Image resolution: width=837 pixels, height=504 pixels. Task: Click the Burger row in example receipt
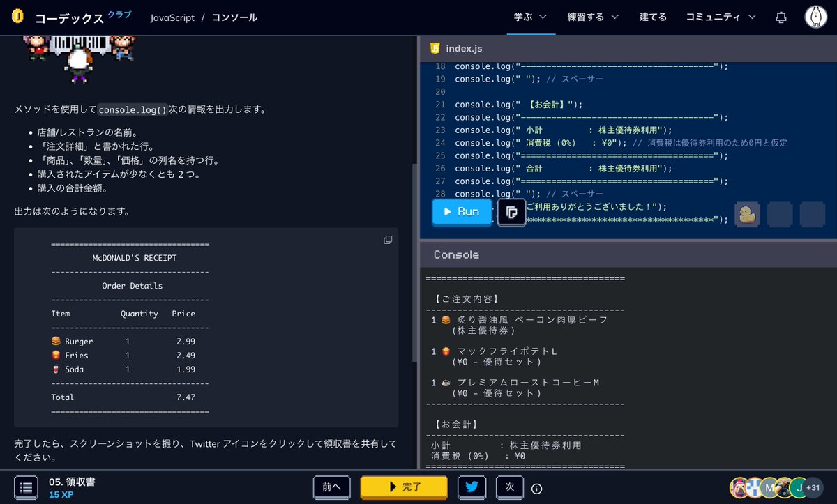pyautogui.click(x=123, y=342)
